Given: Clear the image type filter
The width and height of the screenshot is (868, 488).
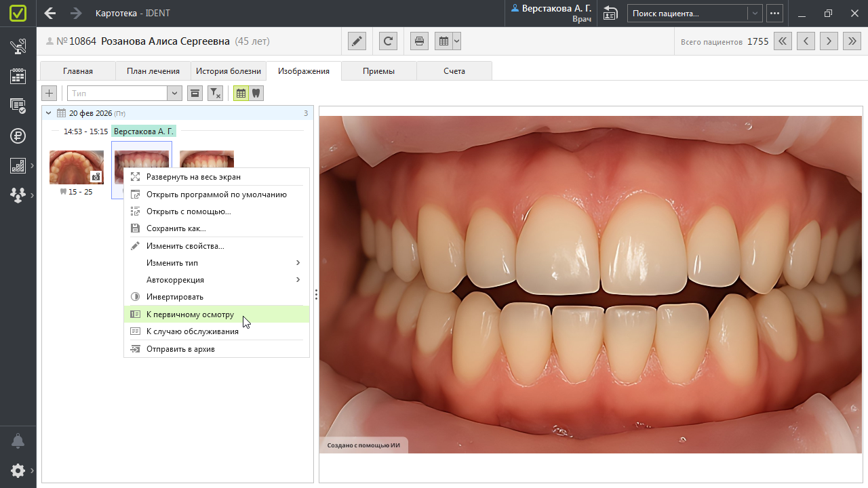Looking at the screenshot, I should click(215, 94).
